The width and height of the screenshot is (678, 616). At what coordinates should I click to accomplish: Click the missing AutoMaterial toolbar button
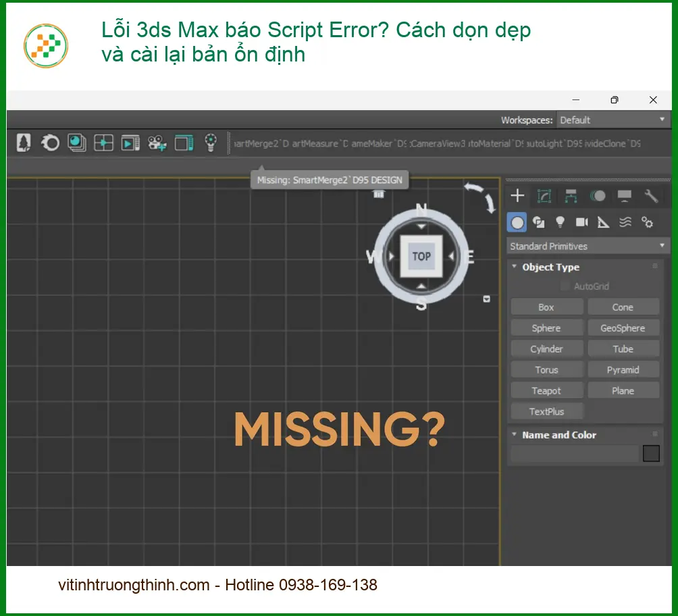496,143
